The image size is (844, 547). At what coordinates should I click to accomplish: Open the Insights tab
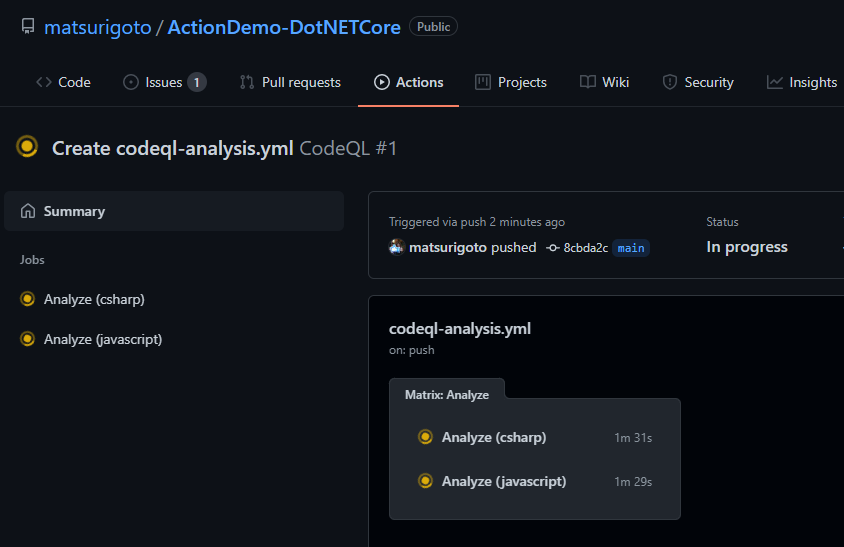[x=802, y=82]
